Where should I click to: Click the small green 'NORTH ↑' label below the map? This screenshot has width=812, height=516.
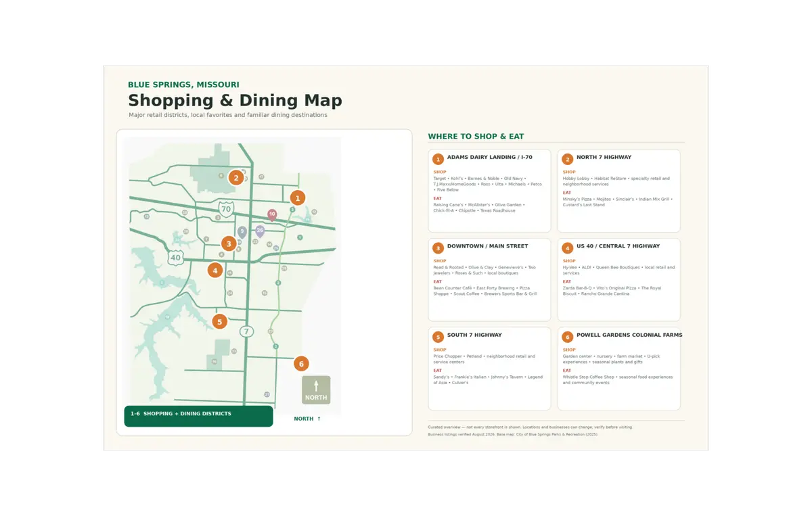pyautogui.click(x=307, y=419)
